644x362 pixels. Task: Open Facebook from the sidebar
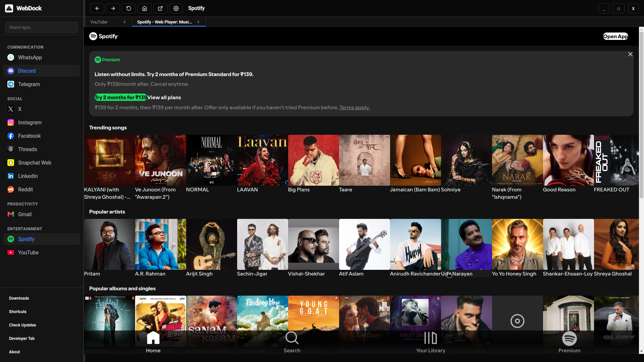click(42, 136)
